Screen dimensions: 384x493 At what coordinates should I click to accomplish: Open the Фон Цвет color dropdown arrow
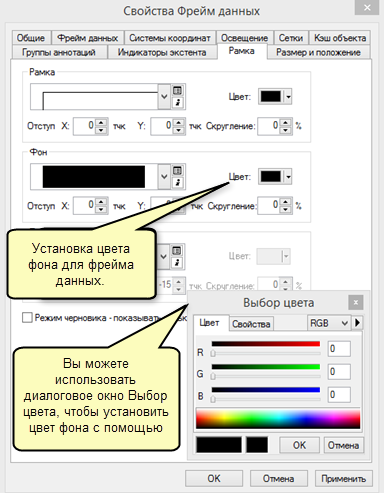[288, 177]
